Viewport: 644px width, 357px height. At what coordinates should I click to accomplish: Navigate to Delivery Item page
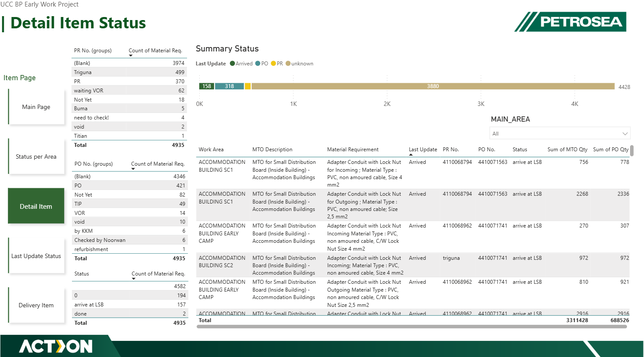click(36, 305)
